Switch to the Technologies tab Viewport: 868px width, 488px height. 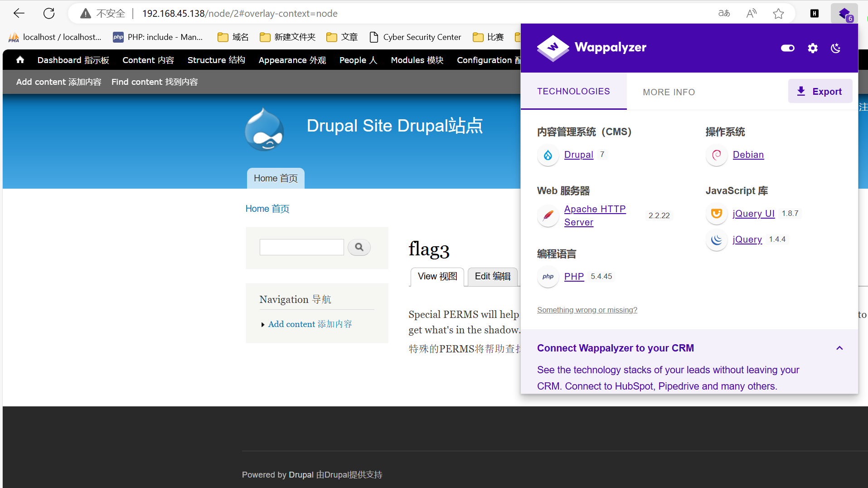click(x=573, y=92)
